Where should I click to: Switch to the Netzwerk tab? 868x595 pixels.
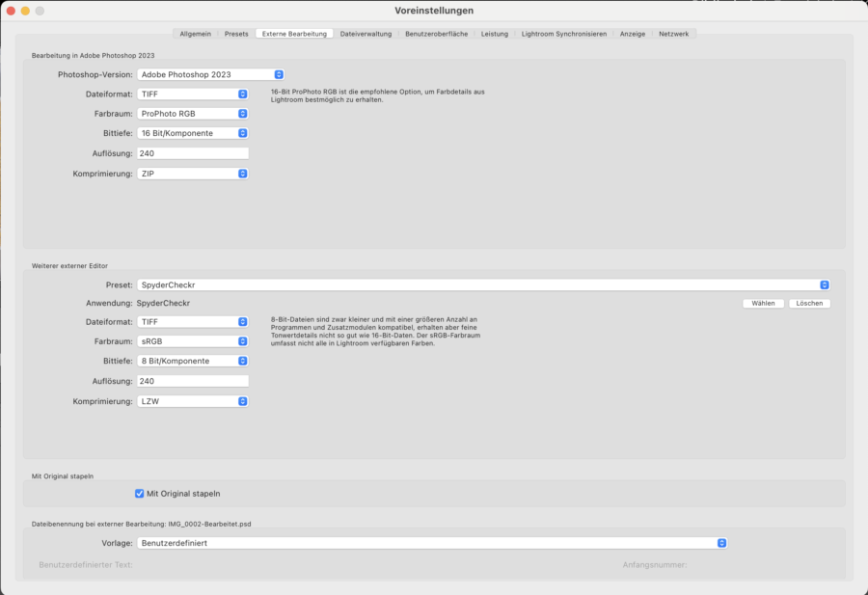[x=672, y=32]
